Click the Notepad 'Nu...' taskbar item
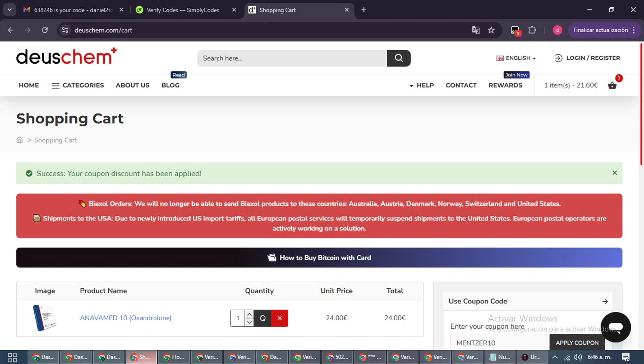644x364 pixels. tap(501, 357)
